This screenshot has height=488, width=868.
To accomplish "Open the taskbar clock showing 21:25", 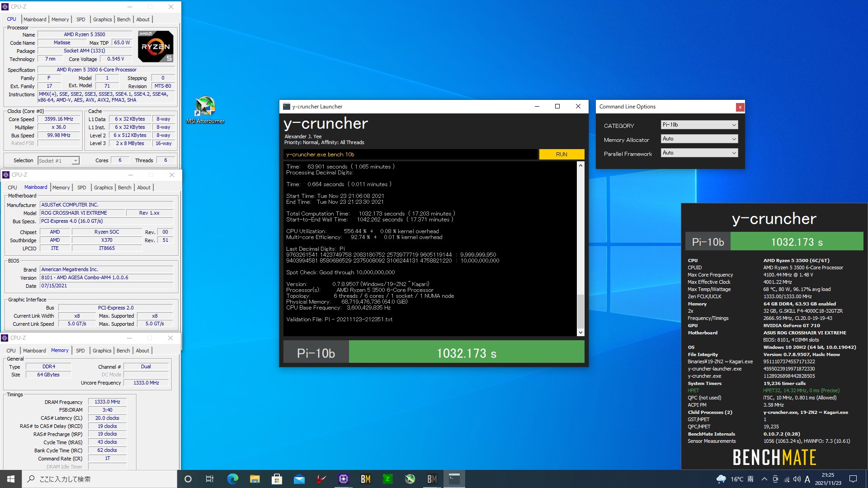I will tap(828, 479).
